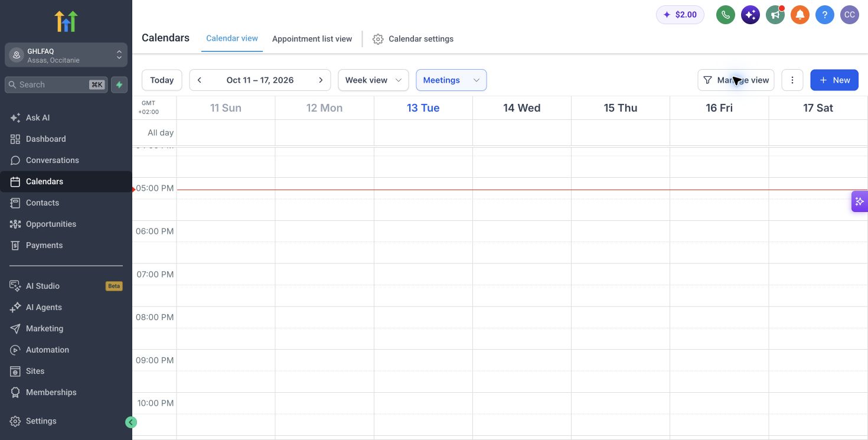868x440 pixels.
Task: Open Calendar settings
Action: pos(413,39)
